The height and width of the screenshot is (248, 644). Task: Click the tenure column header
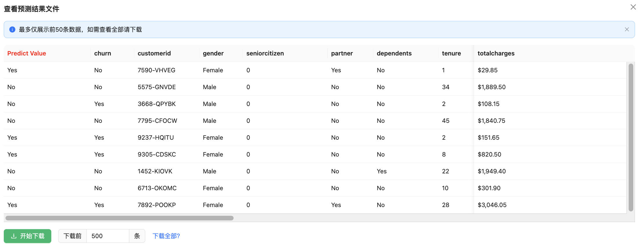[451, 53]
